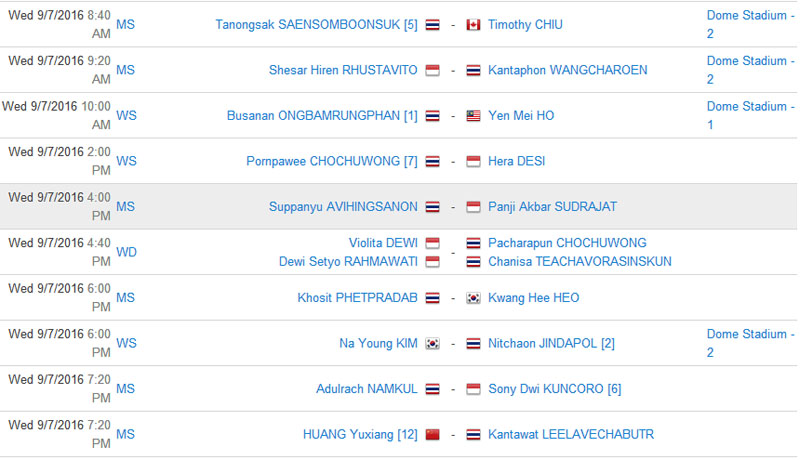Click Korea flag beside Kwang Hee HEO
This screenshot has height=460, width=800.
click(473, 298)
